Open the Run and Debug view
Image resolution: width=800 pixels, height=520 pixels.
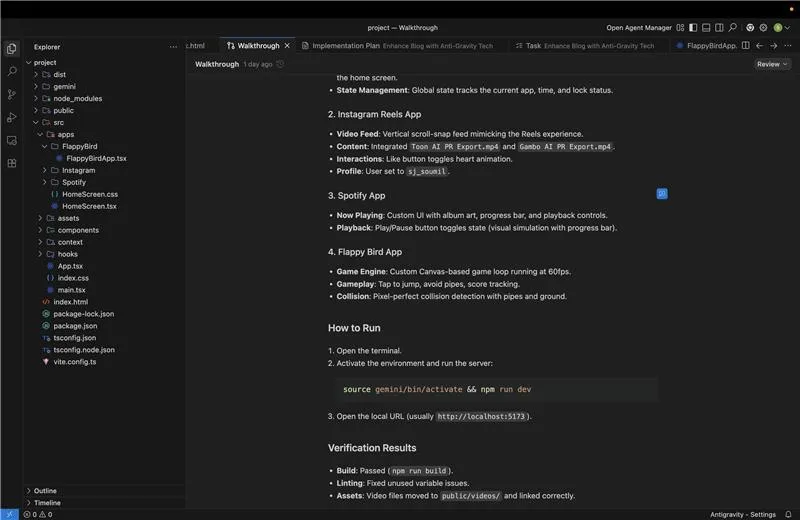coord(12,117)
